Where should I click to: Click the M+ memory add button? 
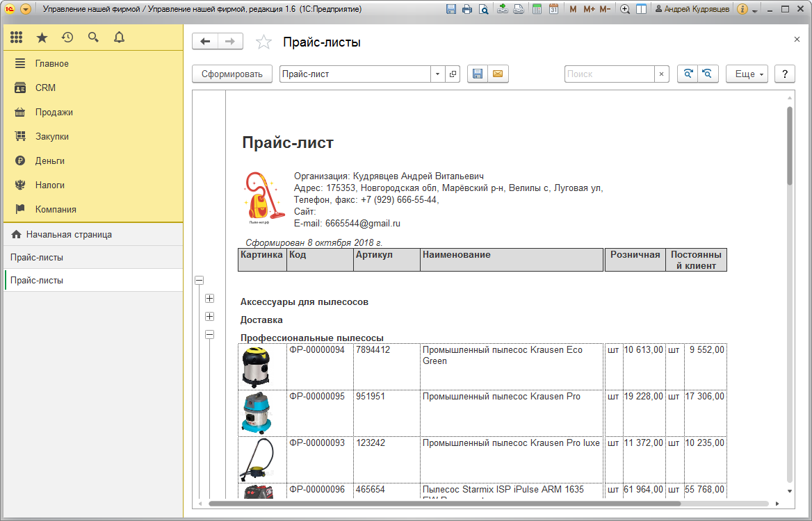[589, 9]
